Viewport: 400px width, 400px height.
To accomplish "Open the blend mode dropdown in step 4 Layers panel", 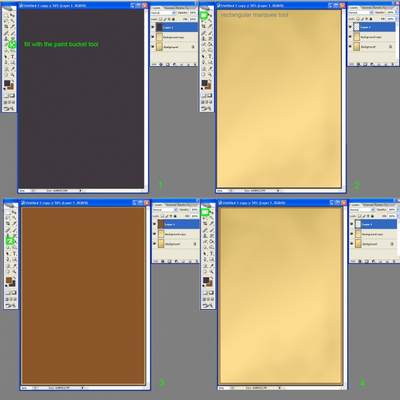I will pyautogui.click(x=362, y=210).
